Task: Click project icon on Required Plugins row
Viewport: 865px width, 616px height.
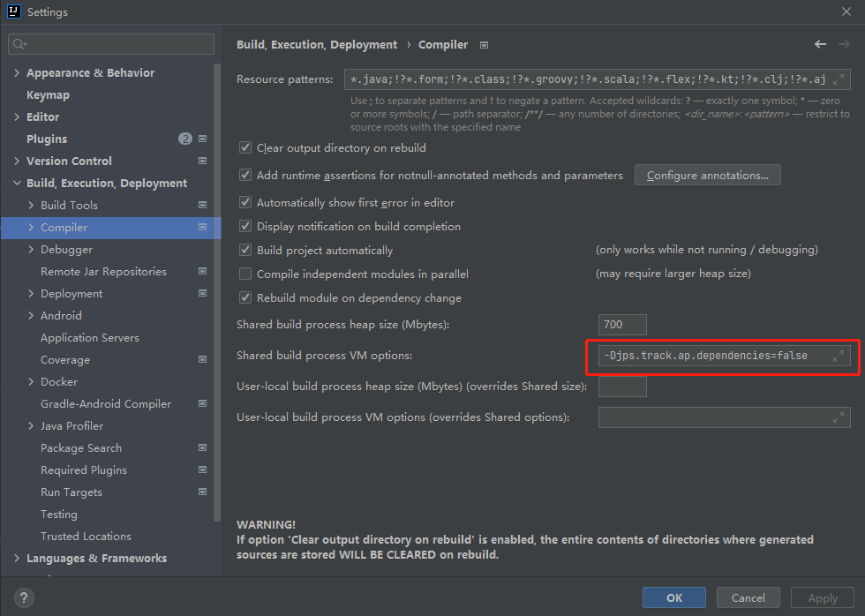Action: [202, 470]
